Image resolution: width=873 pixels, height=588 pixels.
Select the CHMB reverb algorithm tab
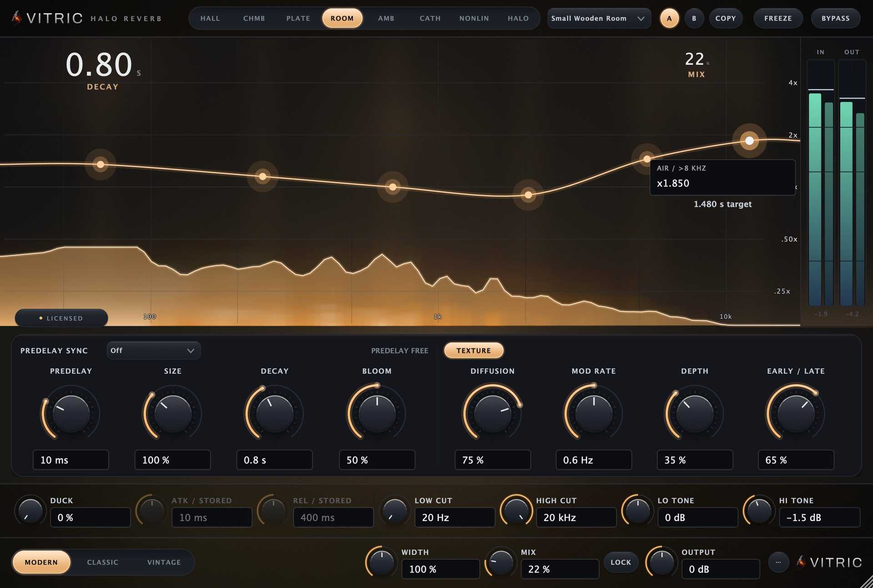pos(254,18)
